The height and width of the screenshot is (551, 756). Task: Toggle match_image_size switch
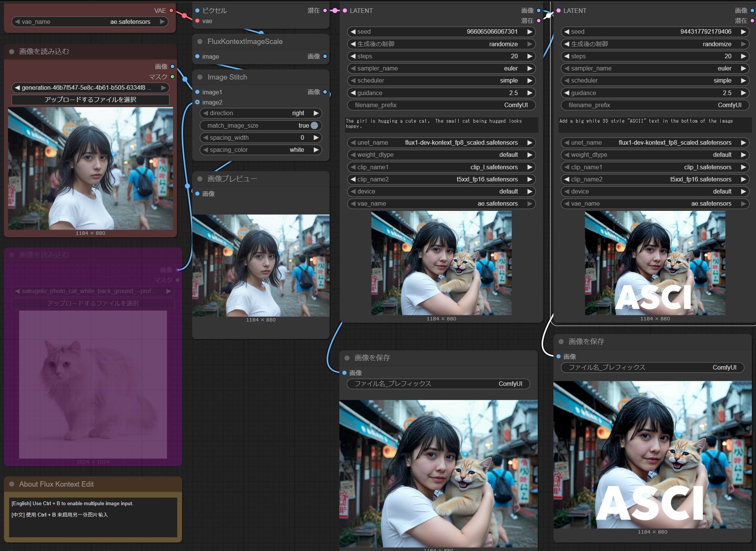coord(314,125)
